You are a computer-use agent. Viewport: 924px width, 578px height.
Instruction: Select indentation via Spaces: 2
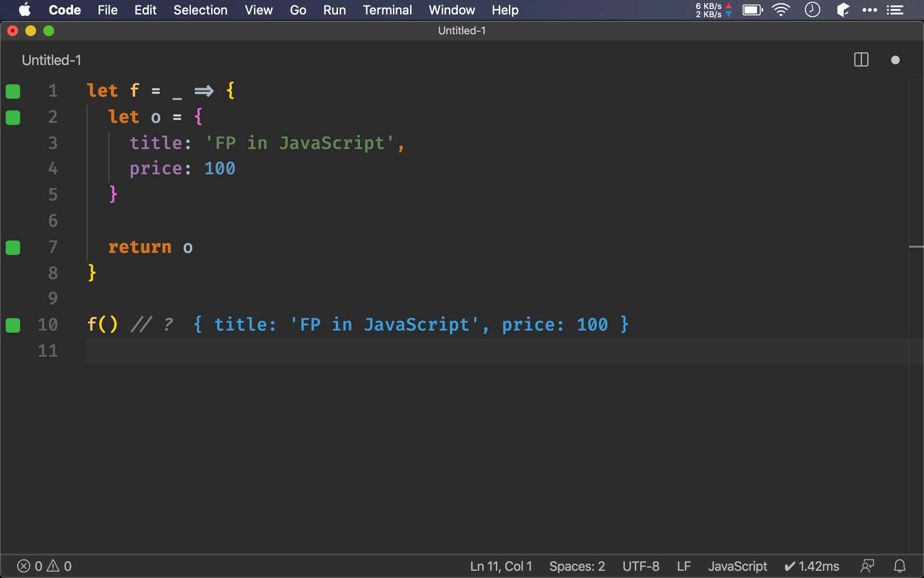click(577, 566)
